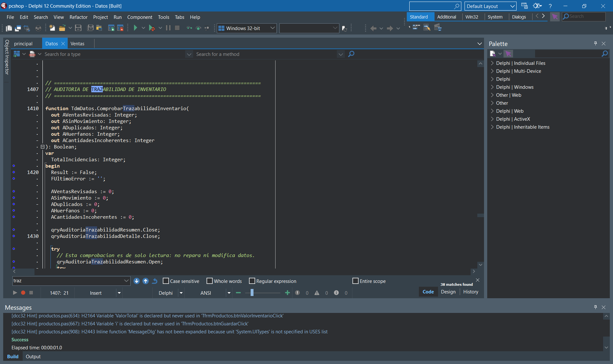The width and height of the screenshot is (613, 364).
Task: Close the find bar
Action: [478, 280]
